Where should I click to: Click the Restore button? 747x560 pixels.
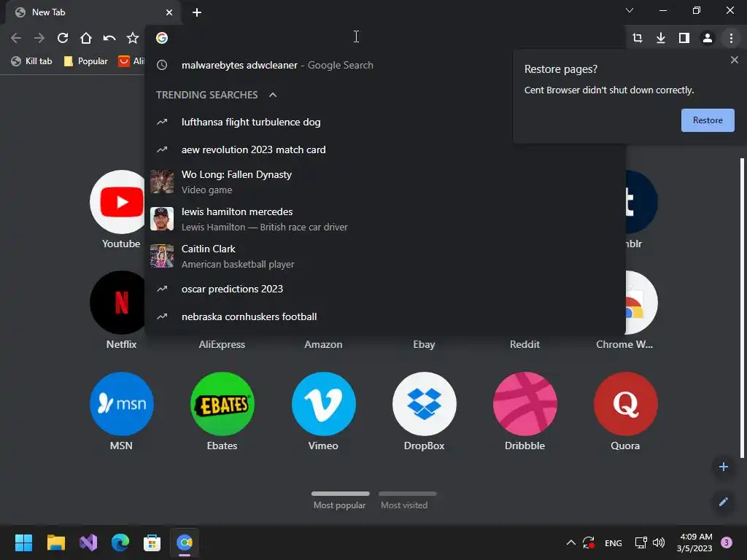(708, 120)
